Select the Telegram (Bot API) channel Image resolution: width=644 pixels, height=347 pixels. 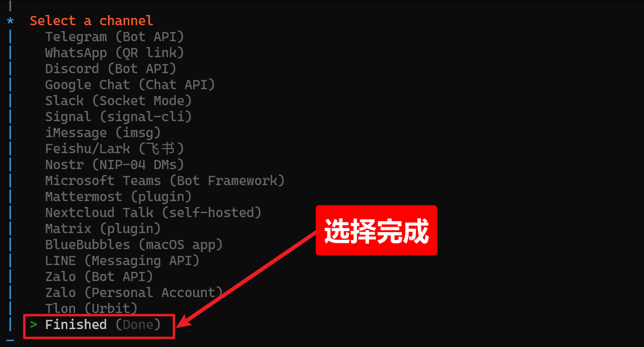[x=115, y=37]
